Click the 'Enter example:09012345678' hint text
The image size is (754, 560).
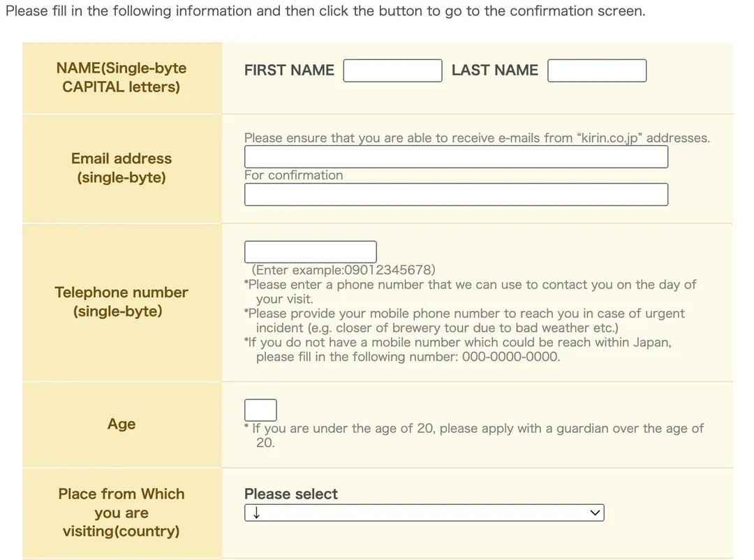[343, 270]
